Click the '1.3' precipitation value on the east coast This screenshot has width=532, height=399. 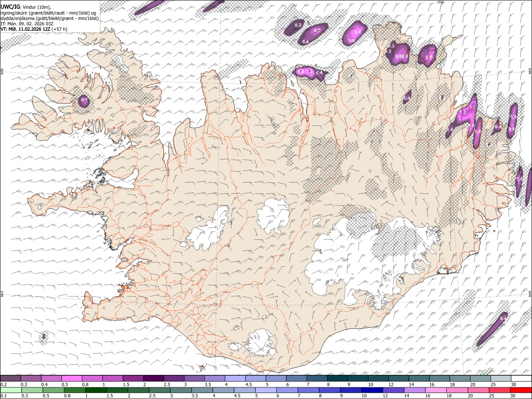point(463,112)
